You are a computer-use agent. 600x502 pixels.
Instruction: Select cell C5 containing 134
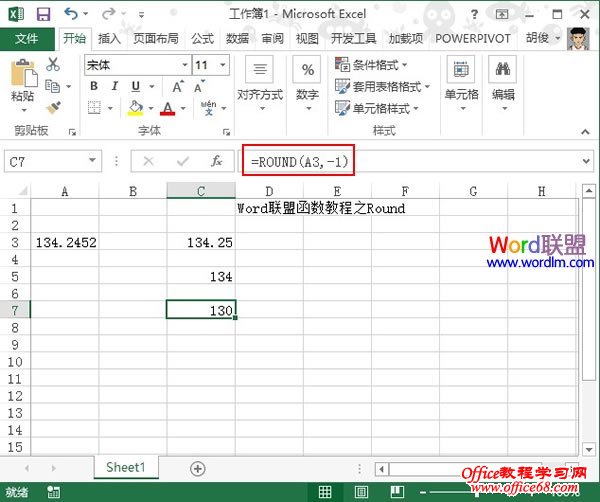click(201, 276)
